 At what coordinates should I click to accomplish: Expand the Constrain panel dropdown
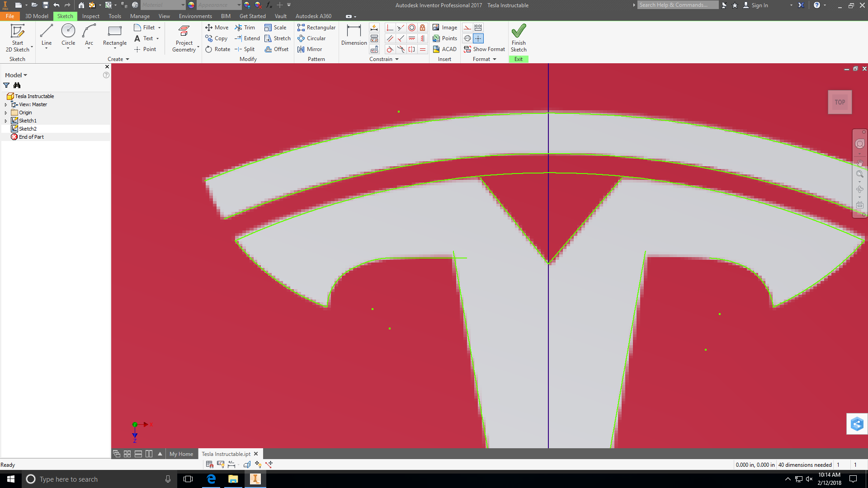(x=384, y=59)
